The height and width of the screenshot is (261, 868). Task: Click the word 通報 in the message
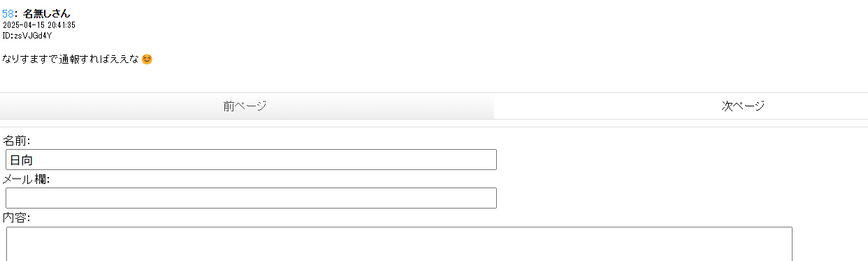69,59
